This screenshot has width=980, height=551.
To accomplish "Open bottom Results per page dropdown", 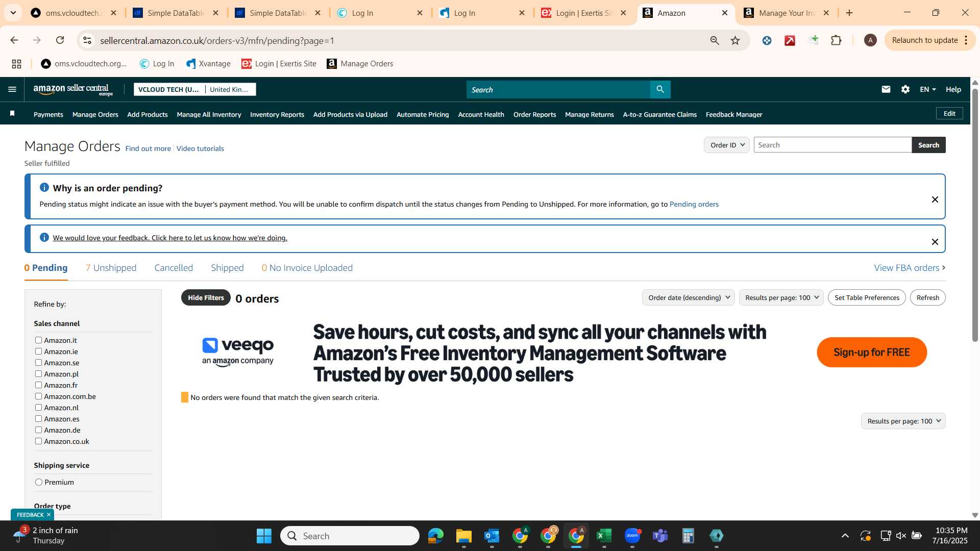I will pyautogui.click(x=903, y=421).
